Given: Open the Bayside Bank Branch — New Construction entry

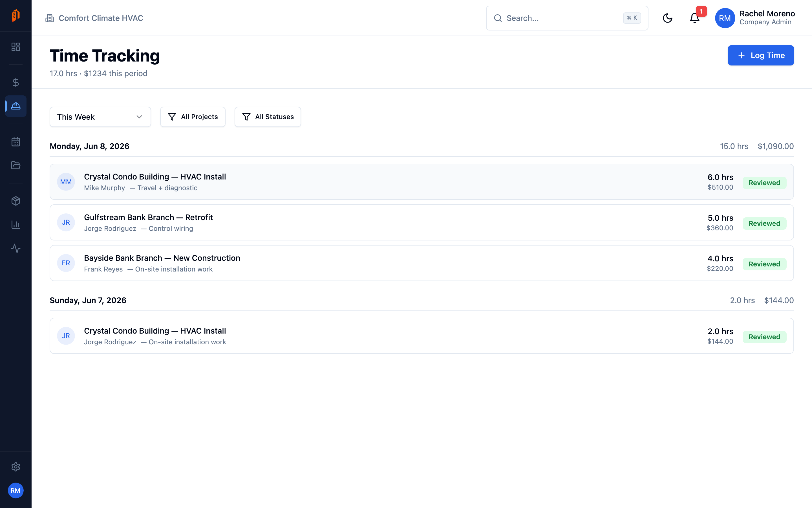Looking at the screenshot, I should (422, 263).
